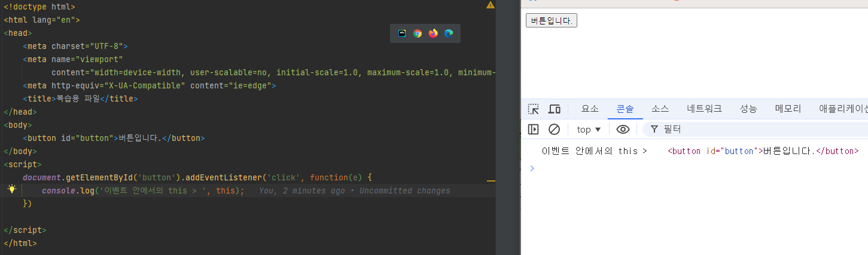Click the <!doctype html> line in editor
The image size is (868, 255).
(39, 6)
